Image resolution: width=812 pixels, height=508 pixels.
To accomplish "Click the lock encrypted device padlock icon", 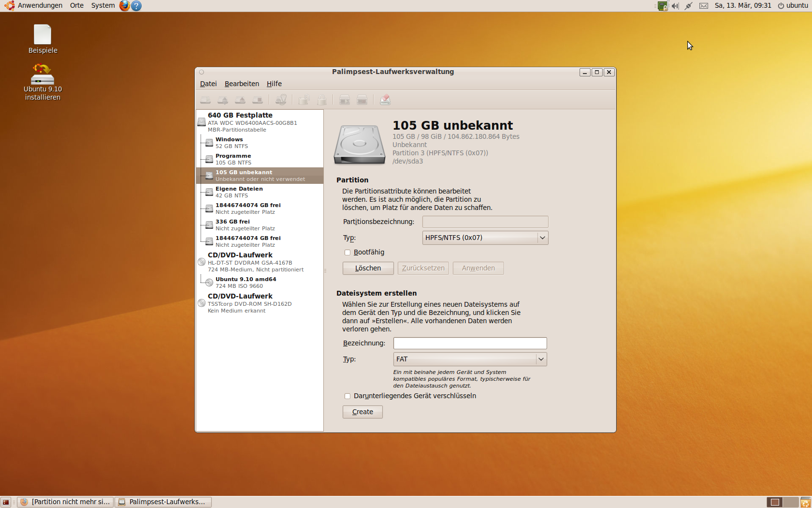I will coord(321,100).
